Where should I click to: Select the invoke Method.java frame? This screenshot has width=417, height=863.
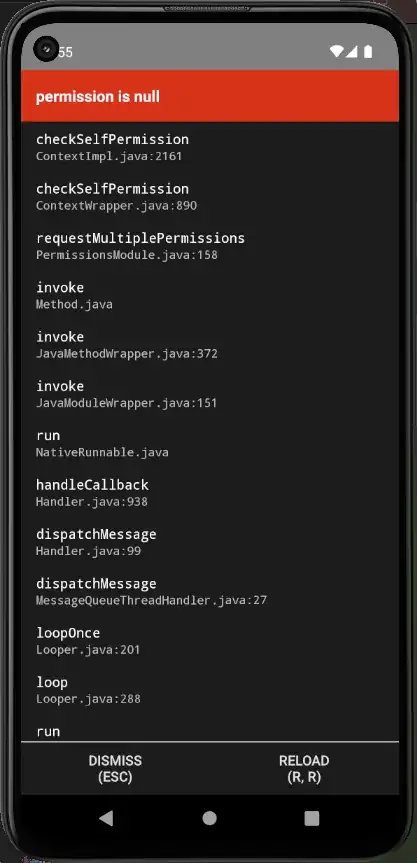(210, 296)
